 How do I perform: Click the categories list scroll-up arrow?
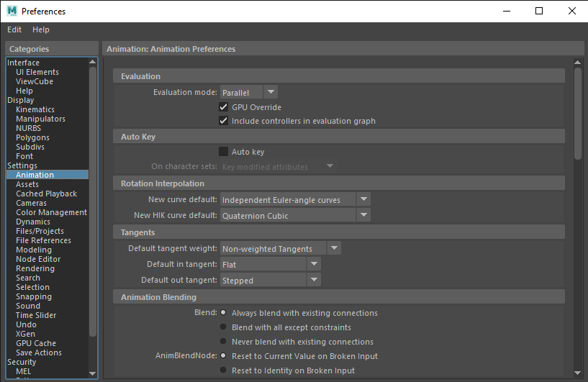pos(93,61)
